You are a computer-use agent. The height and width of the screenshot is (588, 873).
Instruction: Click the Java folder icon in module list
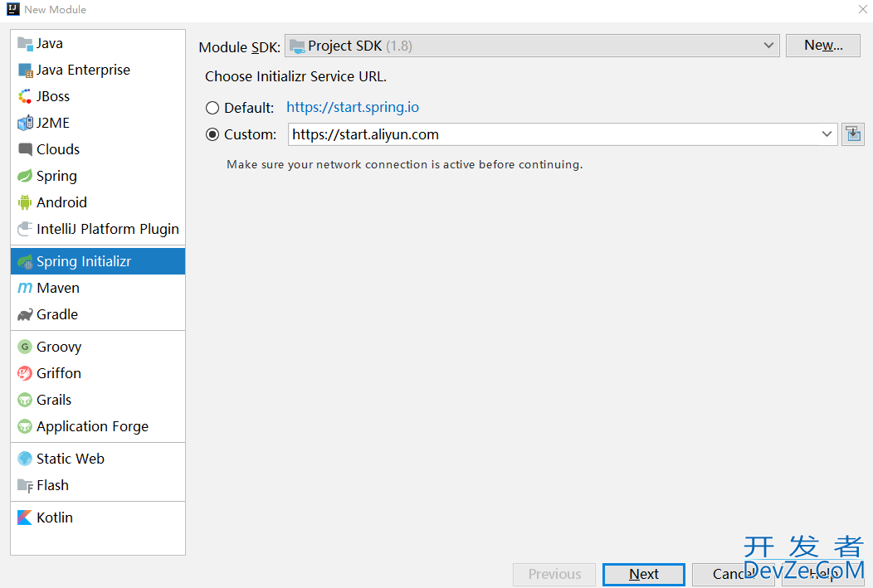pos(25,43)
